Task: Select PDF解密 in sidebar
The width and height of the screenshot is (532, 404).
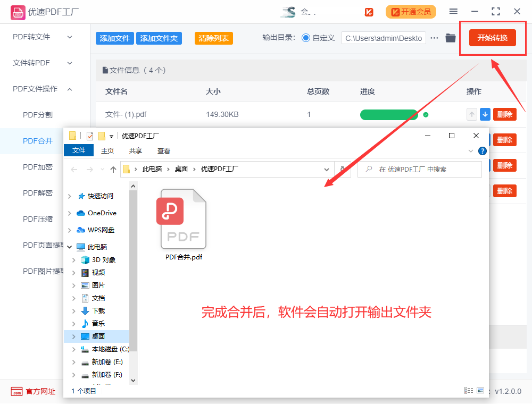Action: click(38, 193)
